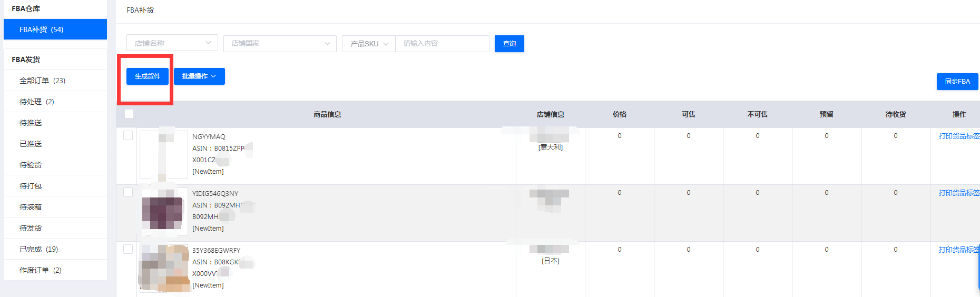Click the 生成货件 button
Screen dimensions: 980x297
pyautogui.click(x=147, y=76)
